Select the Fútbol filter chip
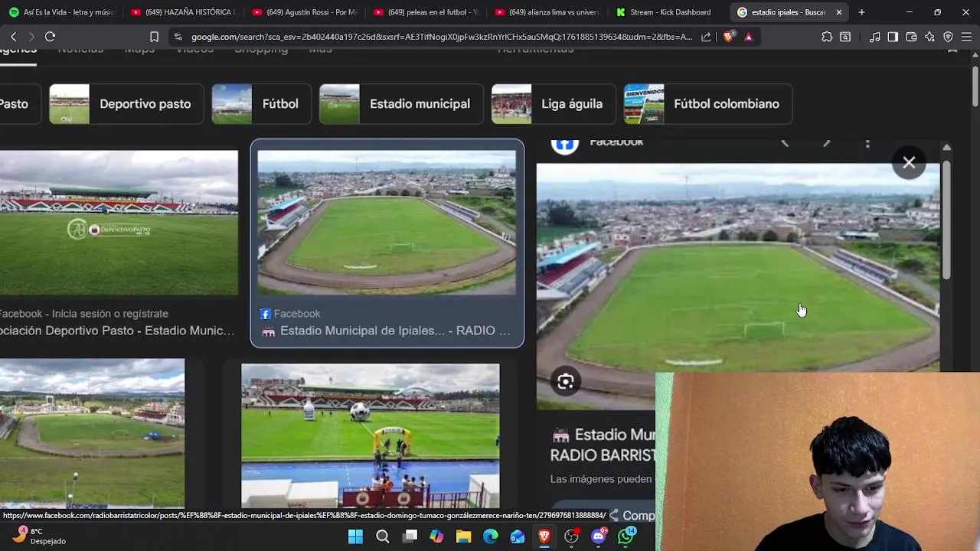This screenshot has width=980, height=551. click(262, 104)
